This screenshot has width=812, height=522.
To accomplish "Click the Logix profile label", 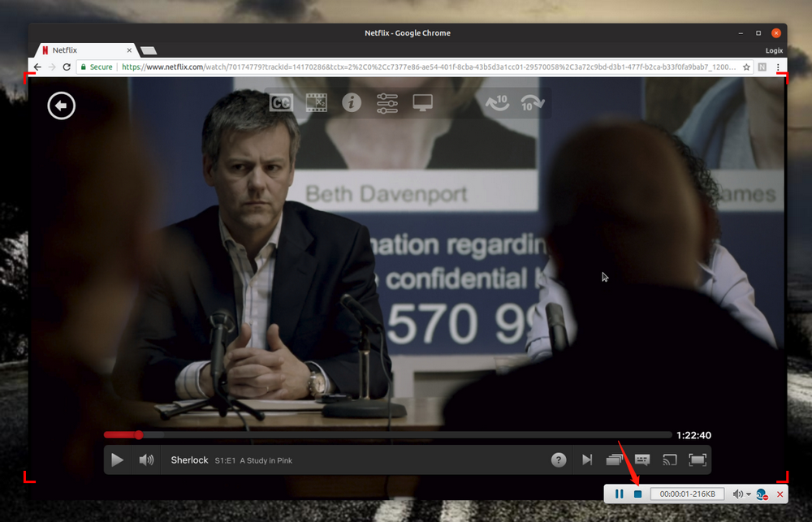I will [x=774, y=50].
